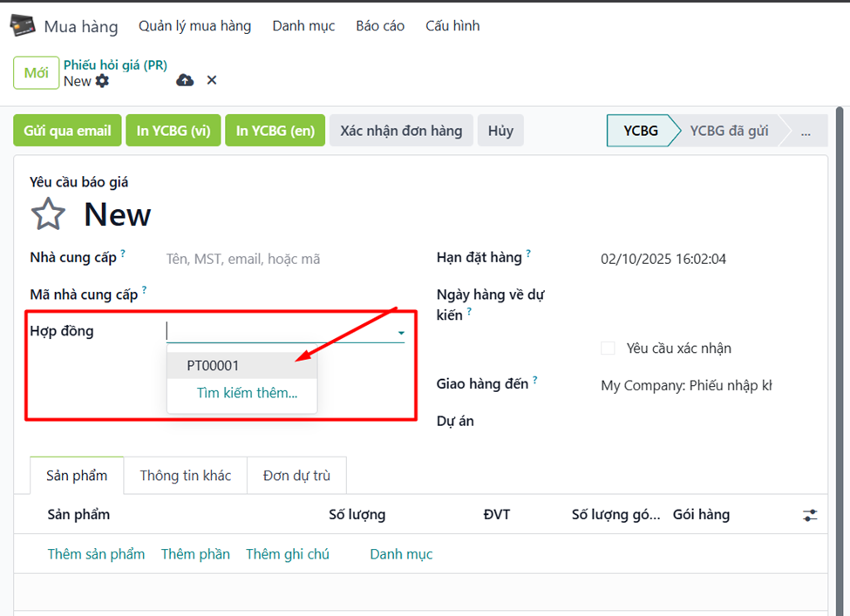Screen dimensions: 850x616
Task: Open column settings adjust icon in table
Action: click(810, 515)
